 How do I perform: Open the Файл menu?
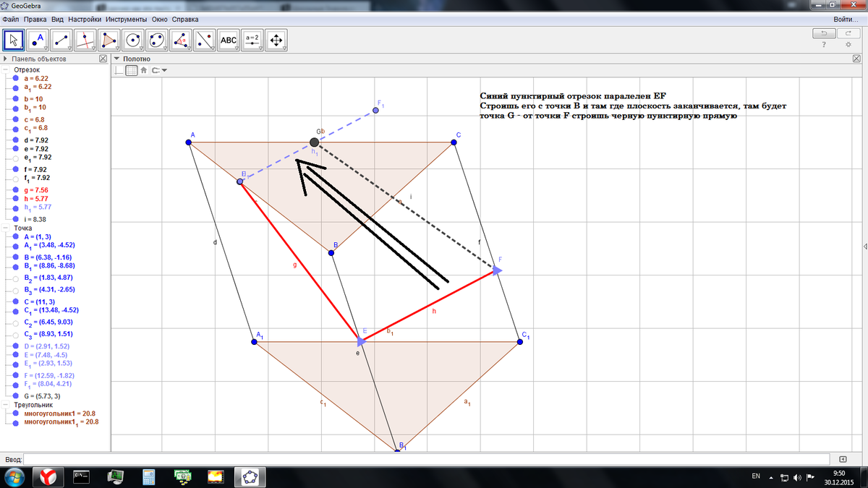pyautogui.click(x=11, y=19)
